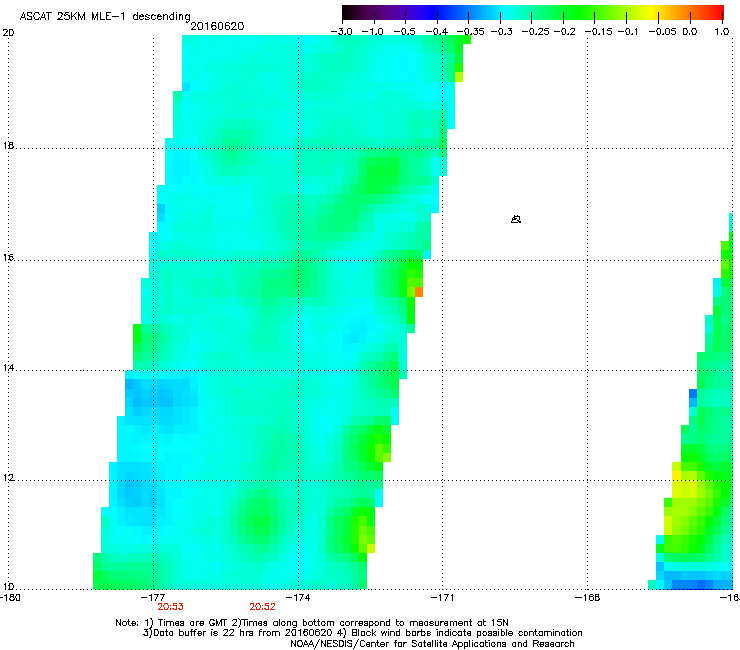The height and width of the screenshot is (650, 740).
Task: Click the latitude axis label '14'
Action: [x=8, y=368]
